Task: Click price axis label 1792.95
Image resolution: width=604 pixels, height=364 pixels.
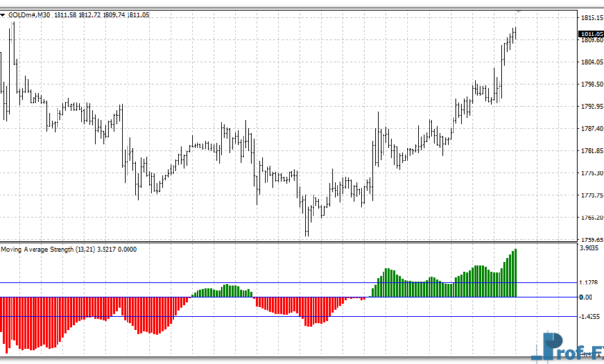Action: point(592,106)
